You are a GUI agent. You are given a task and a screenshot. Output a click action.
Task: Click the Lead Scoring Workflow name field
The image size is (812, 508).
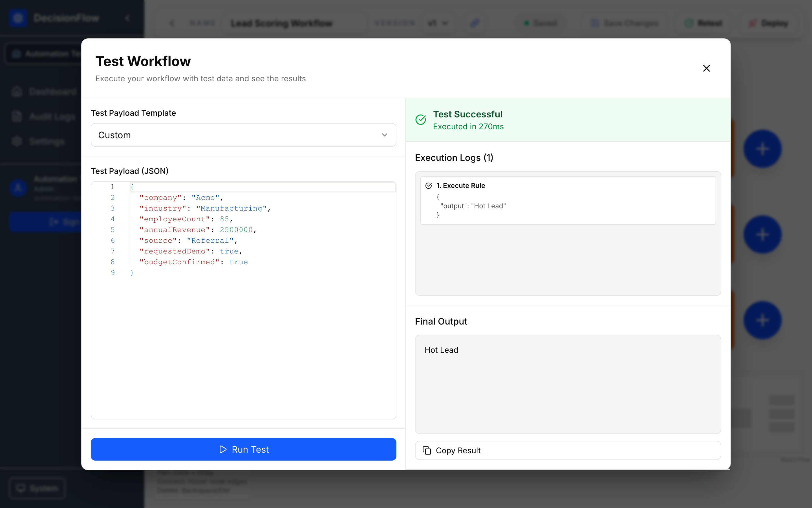[295, 23]
